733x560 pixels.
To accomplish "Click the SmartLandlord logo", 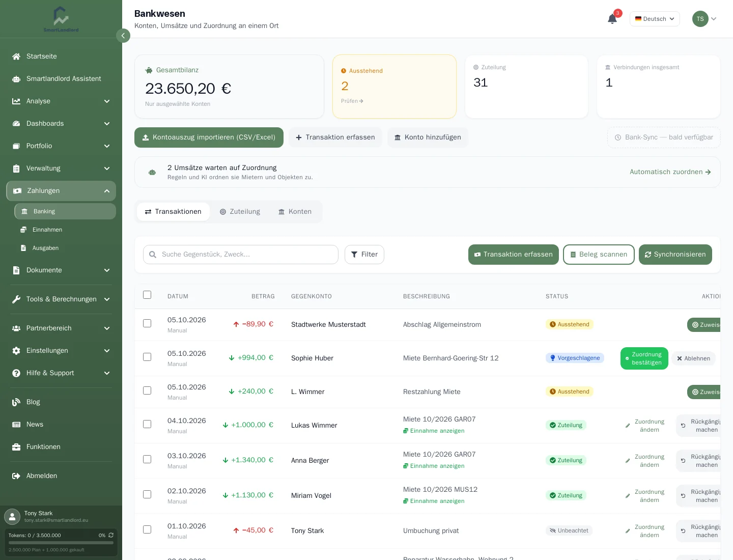I will click(x=61, y=19).
